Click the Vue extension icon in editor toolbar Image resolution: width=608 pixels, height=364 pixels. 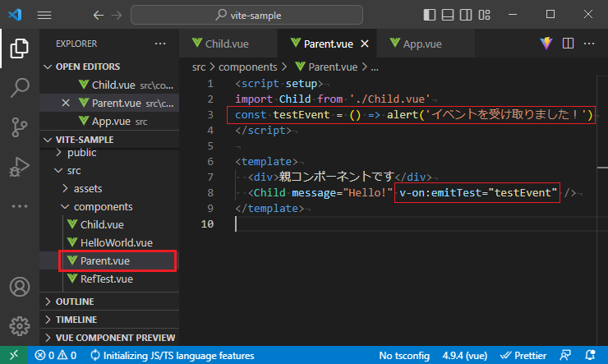coord(546,44)
